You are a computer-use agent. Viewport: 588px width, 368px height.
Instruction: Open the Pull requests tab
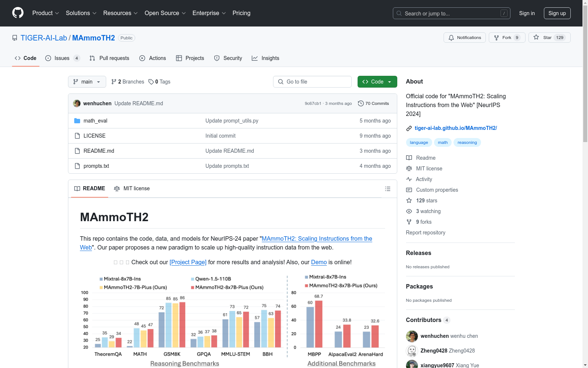coord(110,58)
